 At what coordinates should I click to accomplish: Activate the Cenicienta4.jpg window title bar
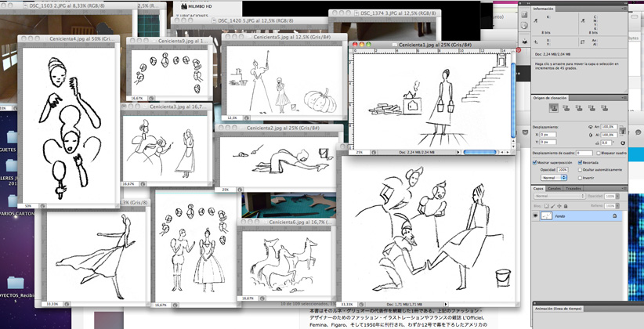[69, 39]
